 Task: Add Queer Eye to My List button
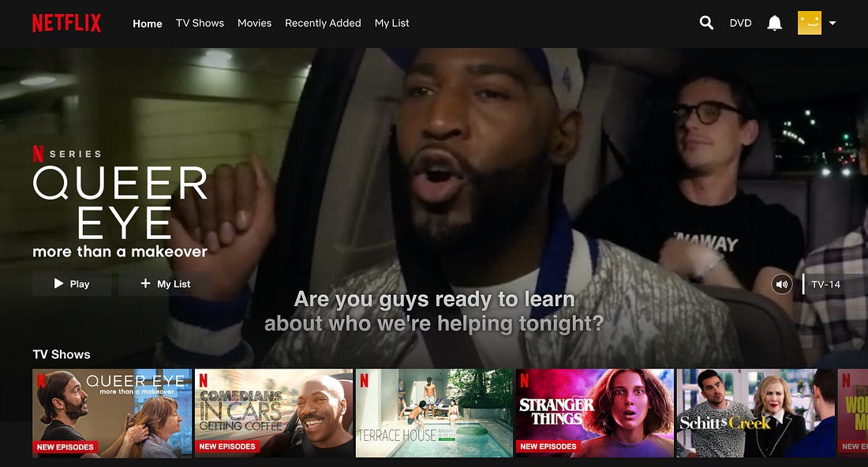coord(165,284)
